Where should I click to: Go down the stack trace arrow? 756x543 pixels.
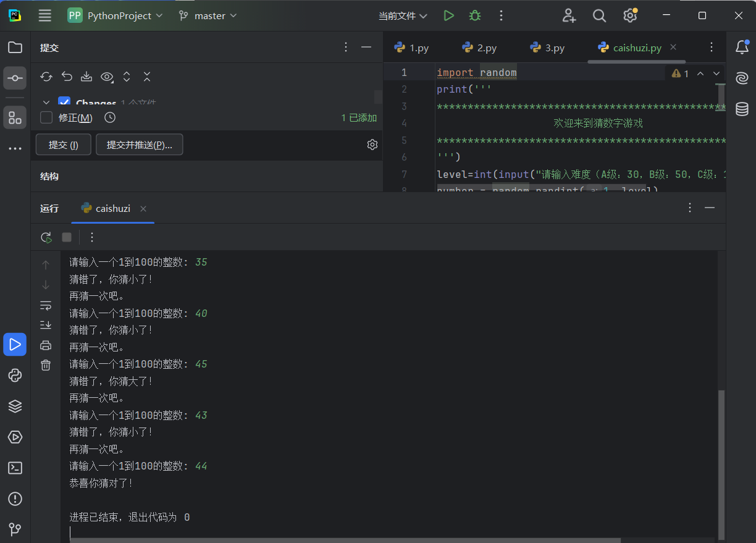(46, 285)
